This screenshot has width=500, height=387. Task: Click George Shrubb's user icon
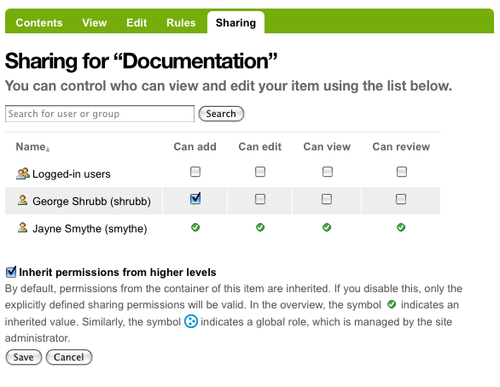22,200
